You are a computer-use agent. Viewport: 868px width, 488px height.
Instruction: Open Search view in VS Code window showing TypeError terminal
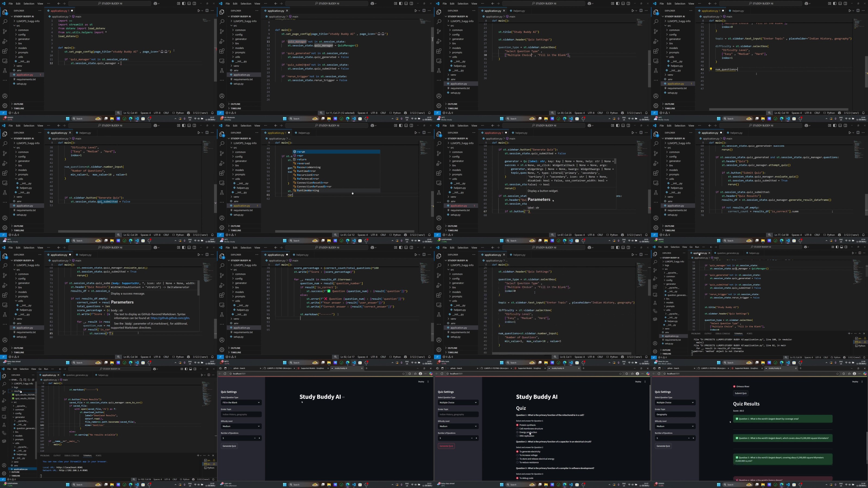(655, 262)
